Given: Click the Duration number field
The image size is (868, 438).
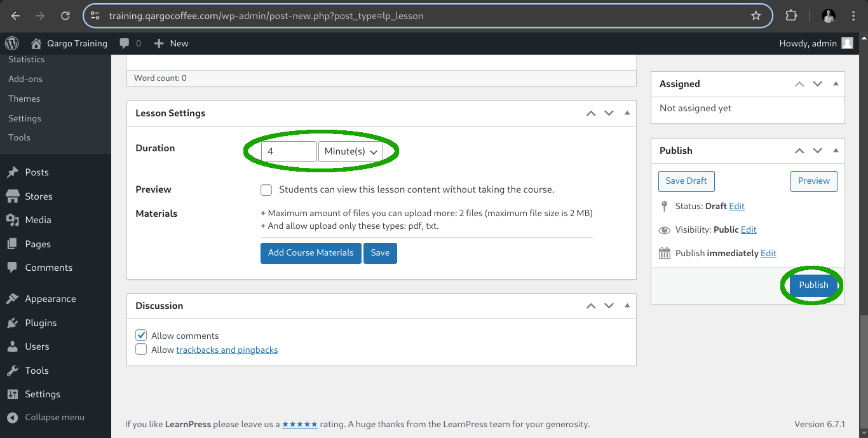Looking at the screenshot, I should [x=289, y=151].
